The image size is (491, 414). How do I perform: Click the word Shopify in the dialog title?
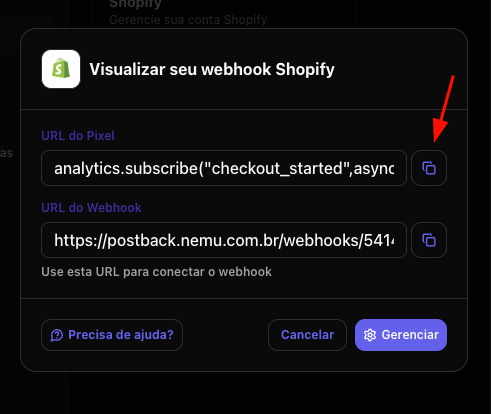pos(305,70)
